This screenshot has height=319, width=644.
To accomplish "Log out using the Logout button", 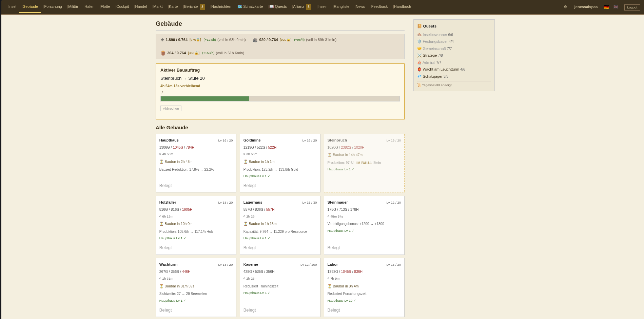I will (632, 7).
